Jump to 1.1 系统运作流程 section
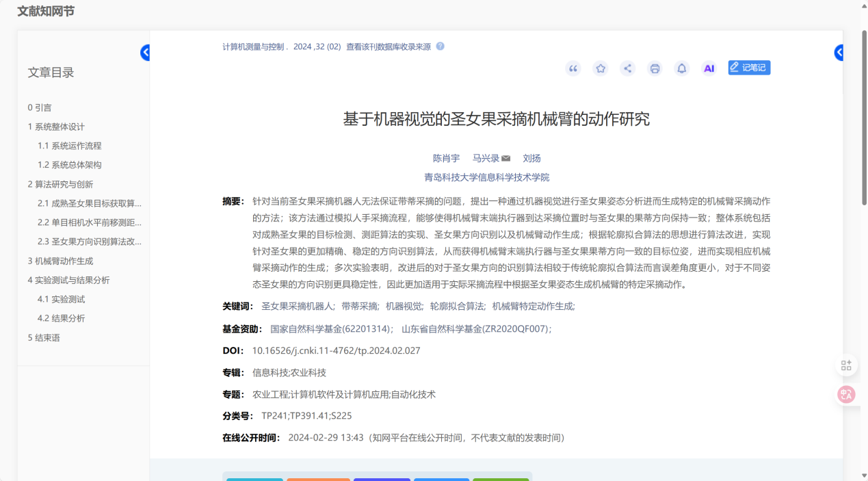The image size is (868, 481). pyautogui.click(x=69, y=146)
